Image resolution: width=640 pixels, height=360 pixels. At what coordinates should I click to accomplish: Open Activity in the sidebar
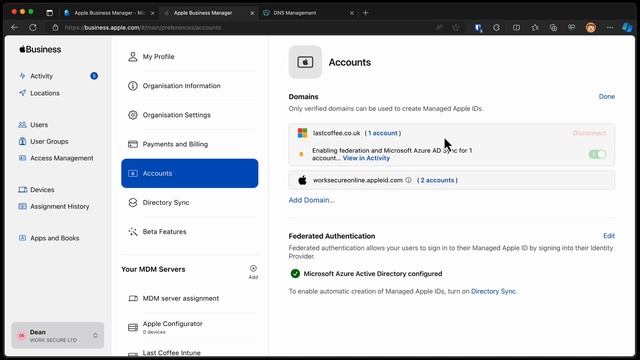click(x=41, y=76)
